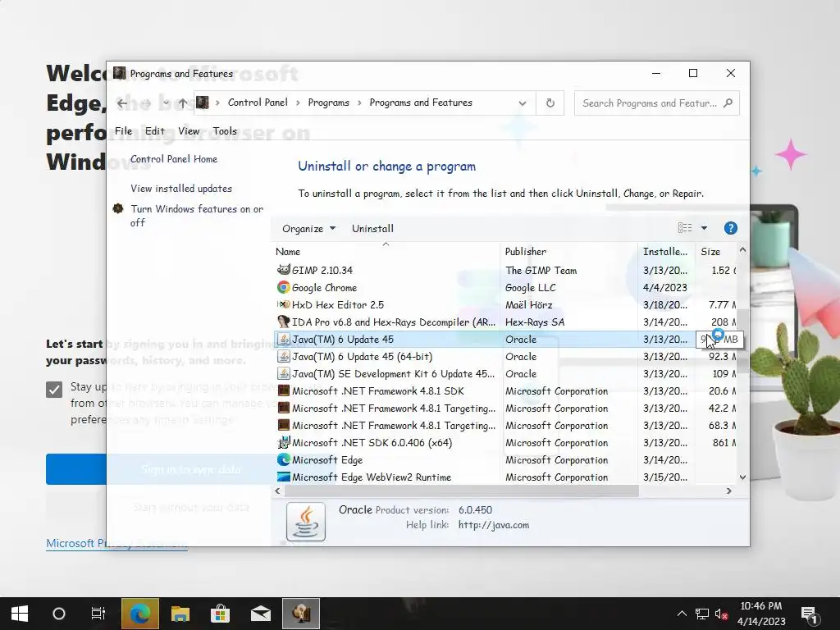Sort list by Name column header

(386, 251)
